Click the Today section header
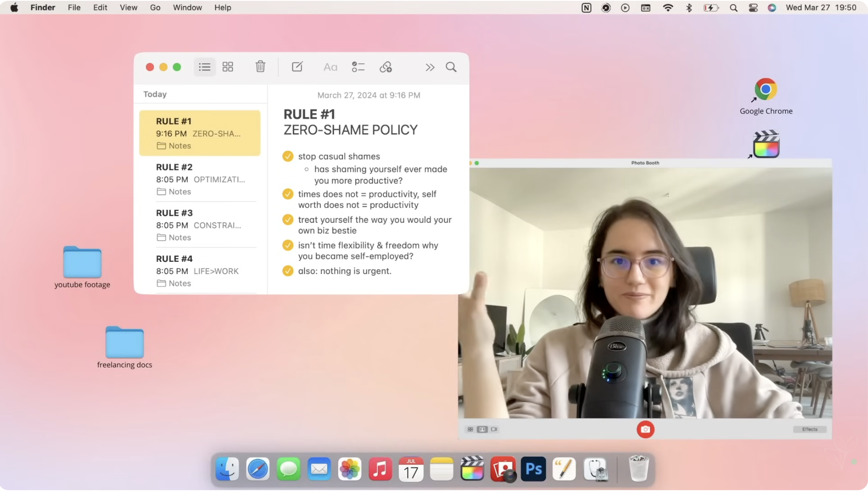 click(x=155, y=94)
